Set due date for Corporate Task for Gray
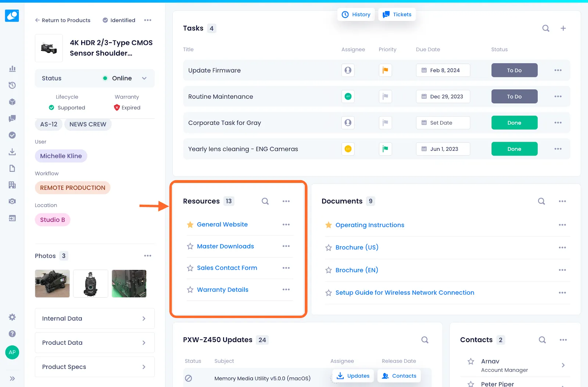Screen dimensions: 588x387 443,123
